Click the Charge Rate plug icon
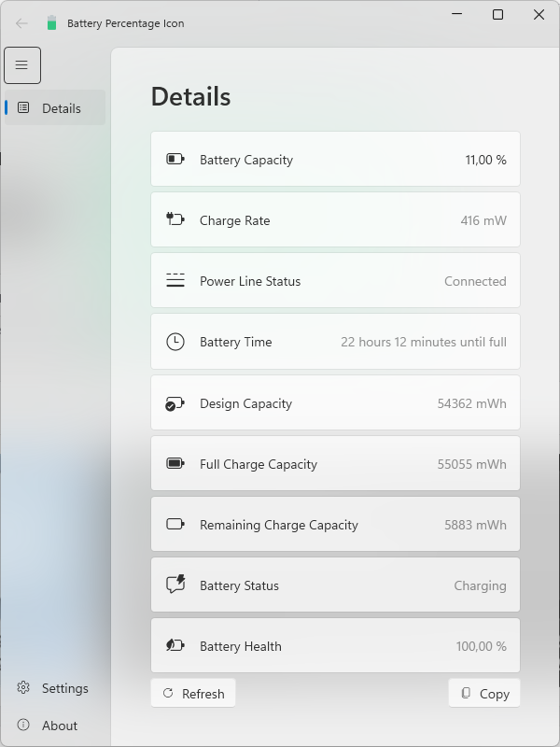The width and height of the screenshot is (560, 747). [175, 219]
